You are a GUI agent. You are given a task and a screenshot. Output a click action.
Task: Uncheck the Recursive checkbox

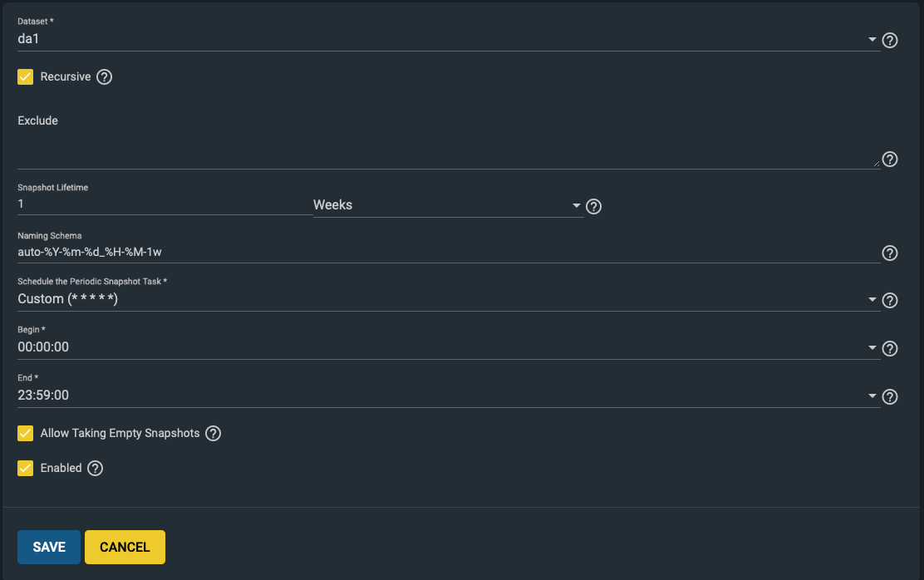coord(26,77)
